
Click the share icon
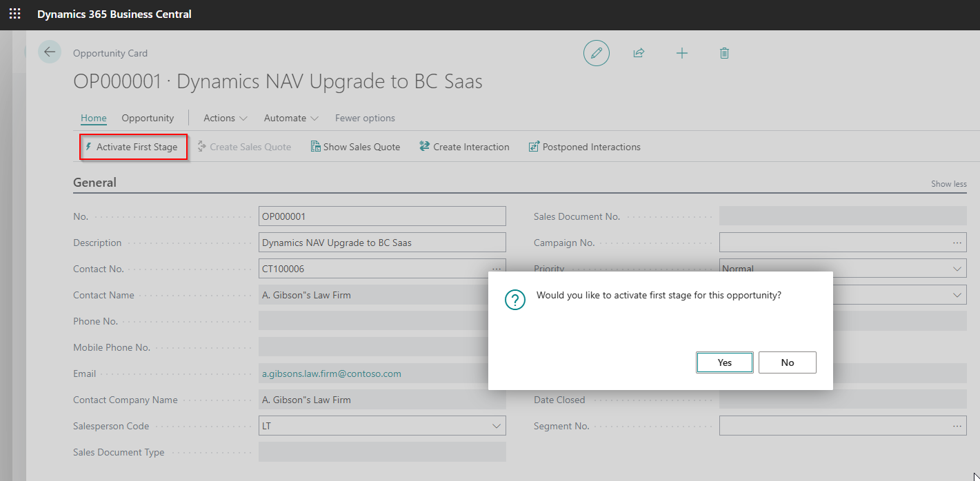click(639, 53)
